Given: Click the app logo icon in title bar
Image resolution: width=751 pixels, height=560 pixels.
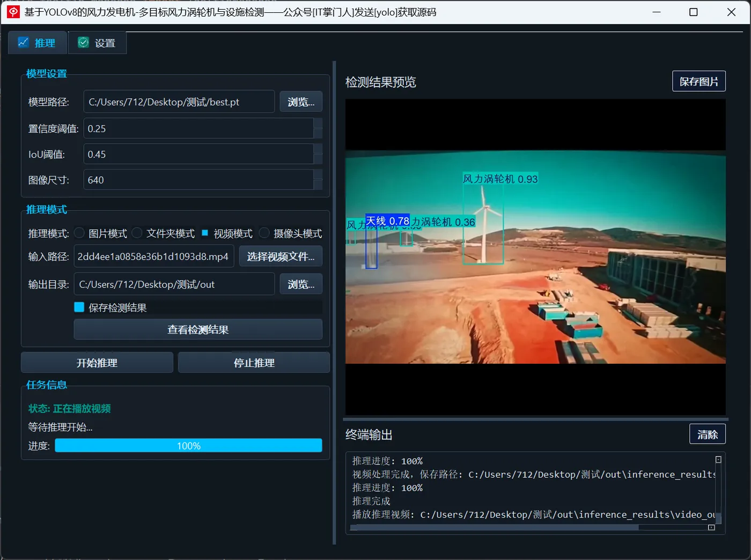Looking at the screenshot, I should (13, 12).
